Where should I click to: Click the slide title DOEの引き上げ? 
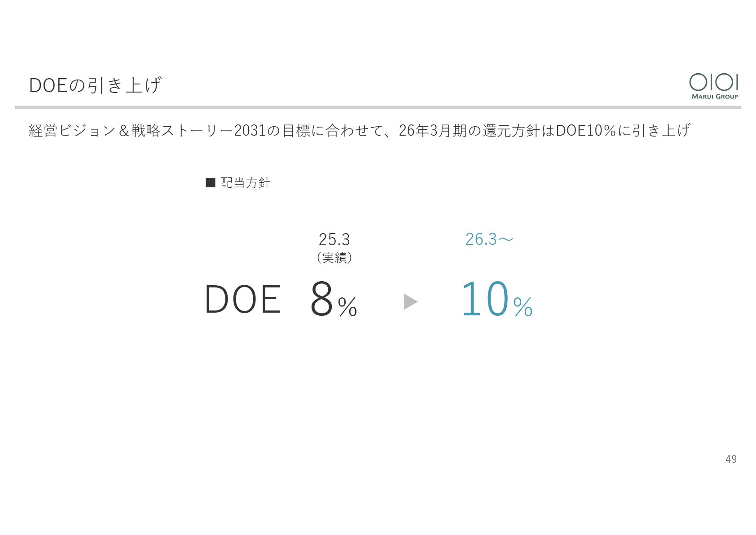[95, 85]
